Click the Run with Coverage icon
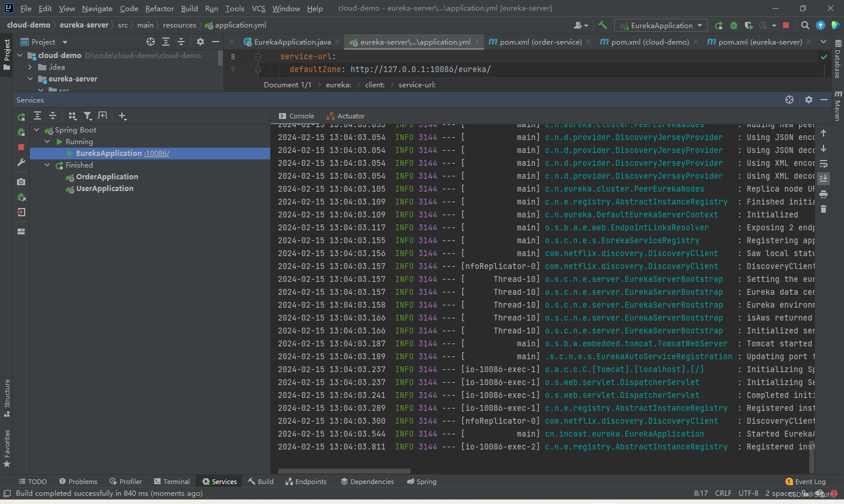Viewport: 844px width, 504px height. (748, 25)
